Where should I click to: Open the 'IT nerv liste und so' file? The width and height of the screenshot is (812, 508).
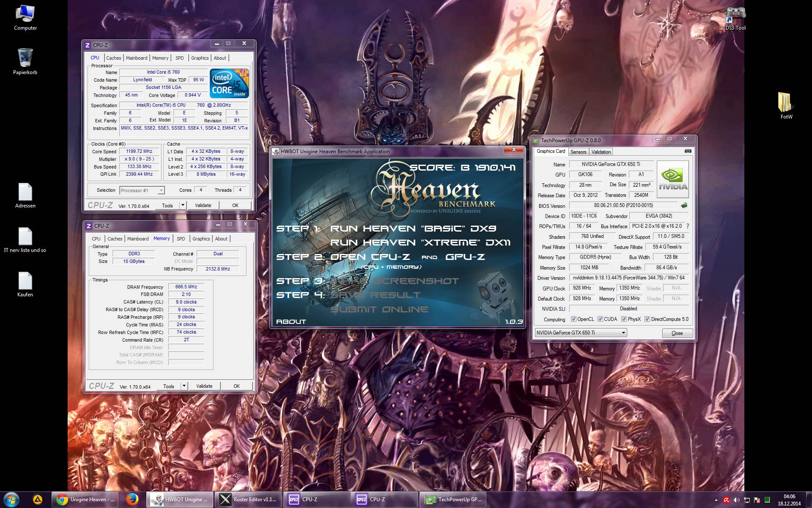click(25, 240)
